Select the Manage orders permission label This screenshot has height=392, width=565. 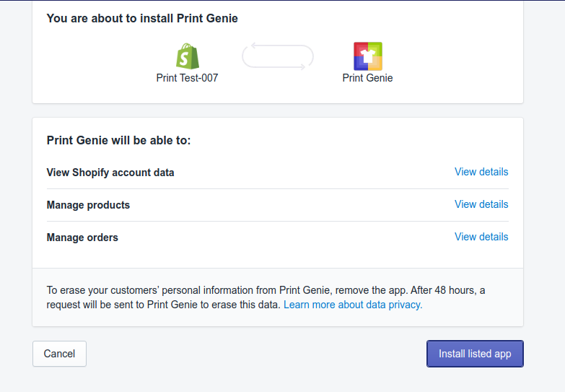coord(82,238)
